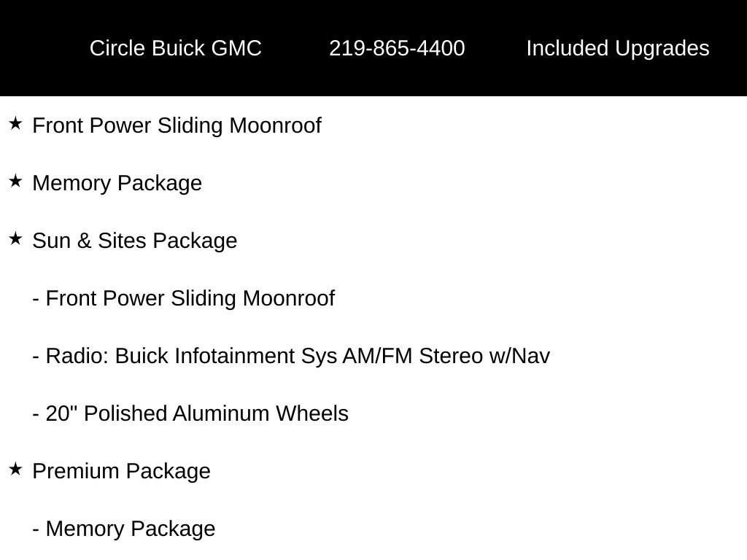Click the star beside Front Power Sliding Moonroof

click(15, 124)
